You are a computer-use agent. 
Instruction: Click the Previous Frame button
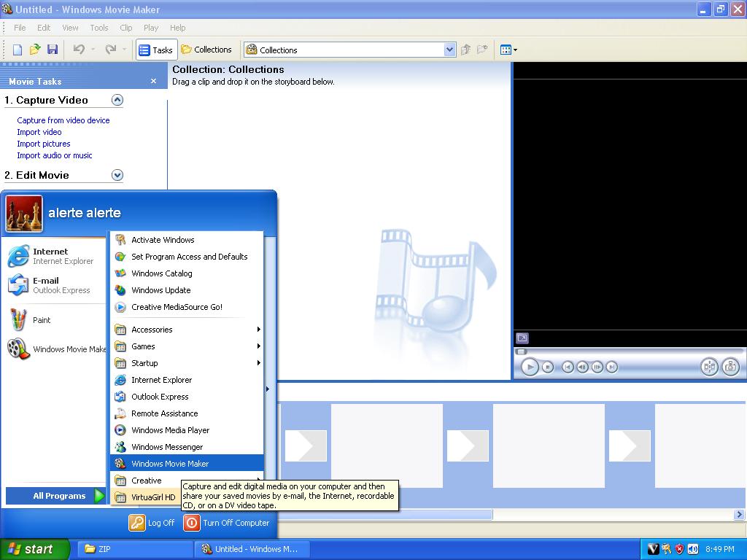[x=582, y=367]
